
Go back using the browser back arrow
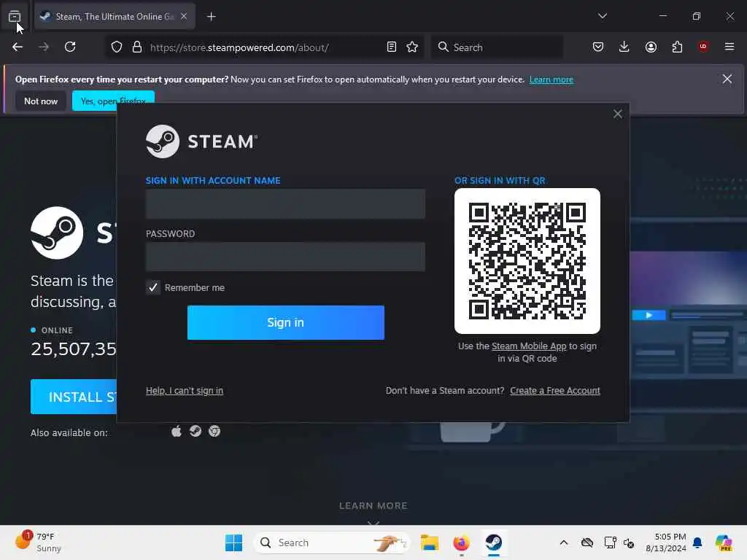pyautogui.click(x=18, y=47)
